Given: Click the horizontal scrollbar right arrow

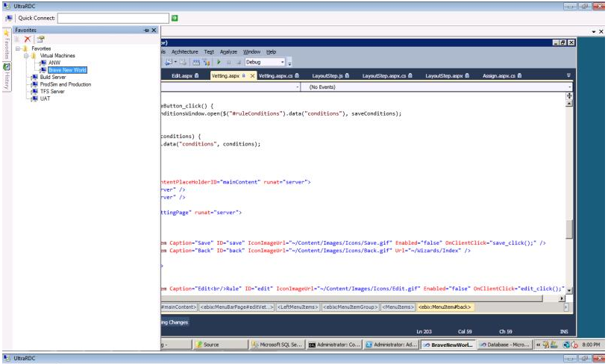Looking at the screenshot, I should point(562,298).
